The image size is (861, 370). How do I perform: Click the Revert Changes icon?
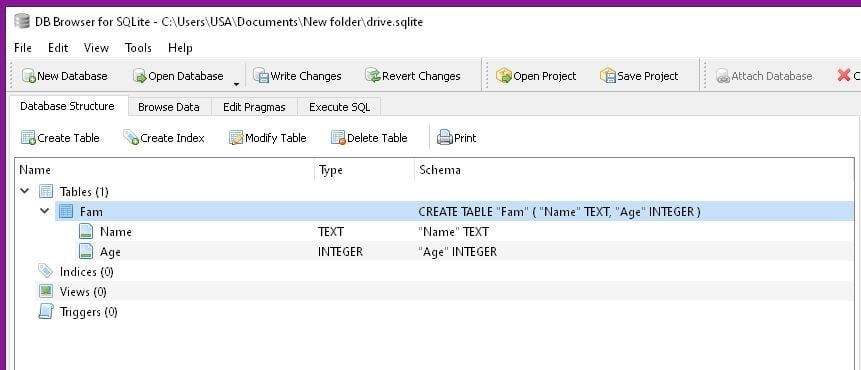coord(373,76)
